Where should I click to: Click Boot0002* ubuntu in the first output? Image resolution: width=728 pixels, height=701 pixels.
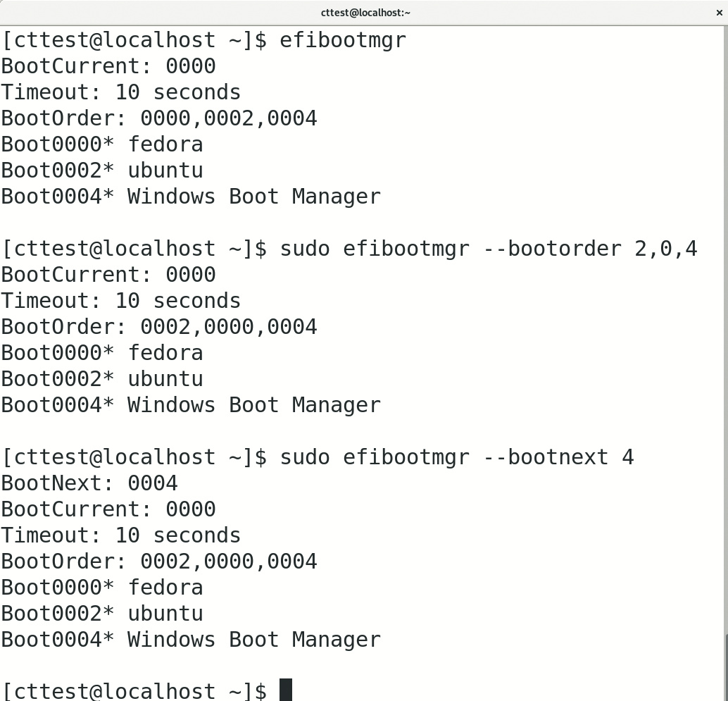(x=102, y=170)
